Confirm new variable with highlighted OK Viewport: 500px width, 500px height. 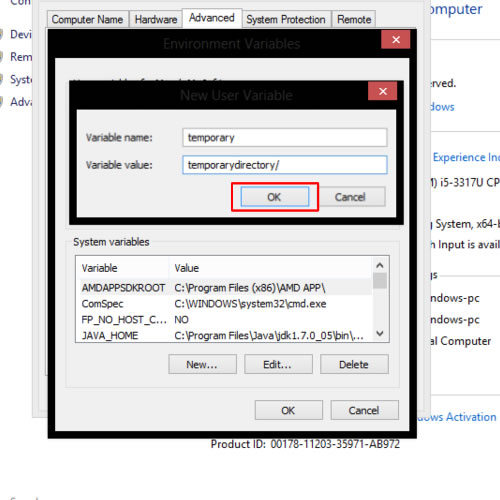[x=275, y=197]
